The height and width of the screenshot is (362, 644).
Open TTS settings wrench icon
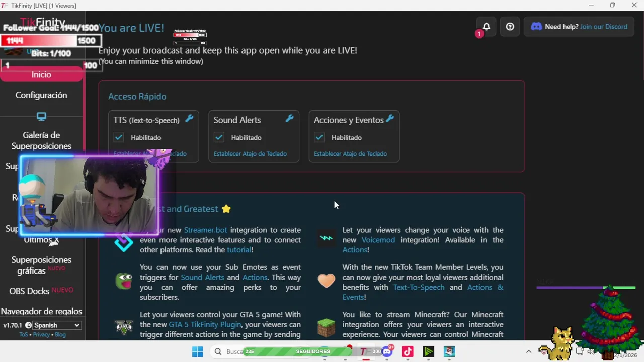(x=189, y=119)
